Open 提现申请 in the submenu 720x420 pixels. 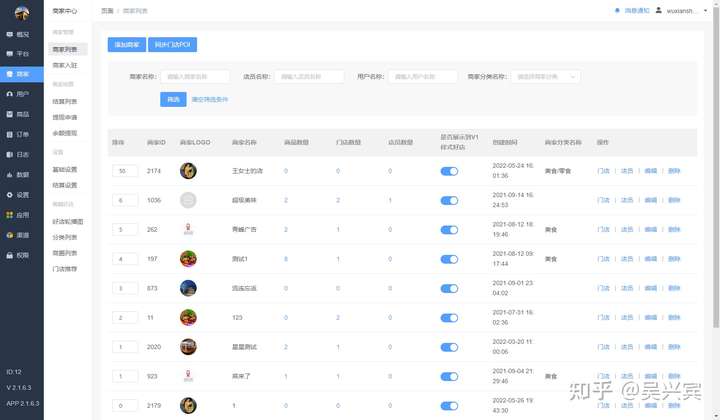pos(65,117)
